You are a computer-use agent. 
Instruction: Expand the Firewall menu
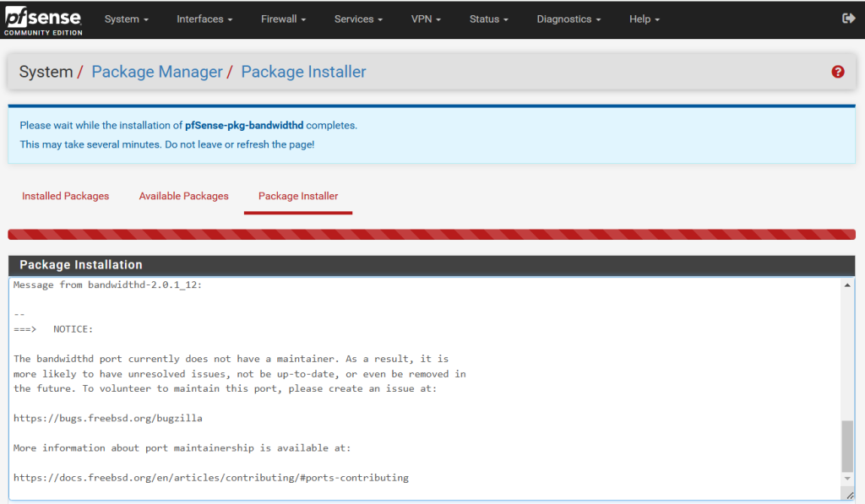click(283, 19)
